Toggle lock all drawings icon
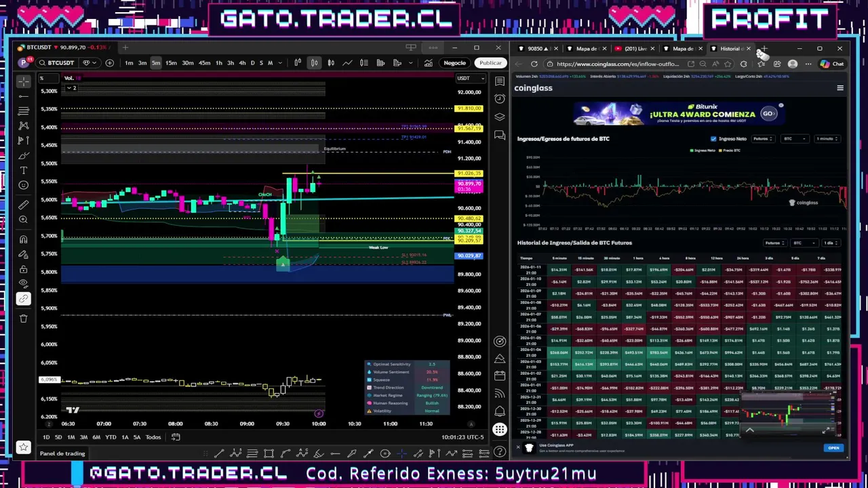The width and height of the screenshot is (868, 488). [24, 269]
